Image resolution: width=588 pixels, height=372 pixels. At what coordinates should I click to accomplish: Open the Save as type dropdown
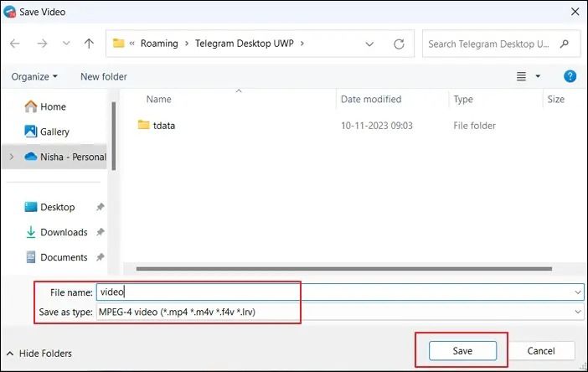[578, 312]
